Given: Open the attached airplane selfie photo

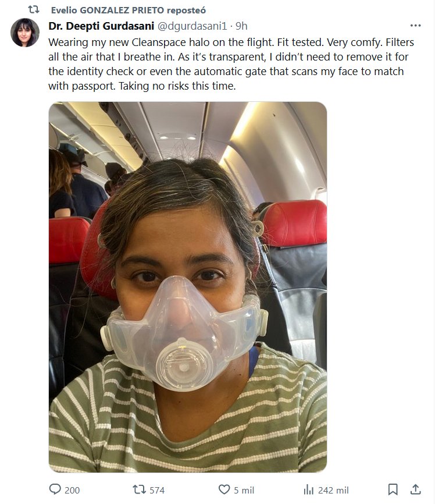Looking at the screenshot, I should point(187,286).
